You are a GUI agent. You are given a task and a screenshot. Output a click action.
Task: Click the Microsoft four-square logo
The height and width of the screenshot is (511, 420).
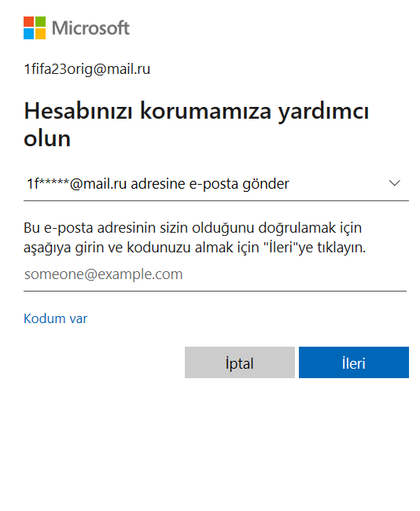pos(35,28)
